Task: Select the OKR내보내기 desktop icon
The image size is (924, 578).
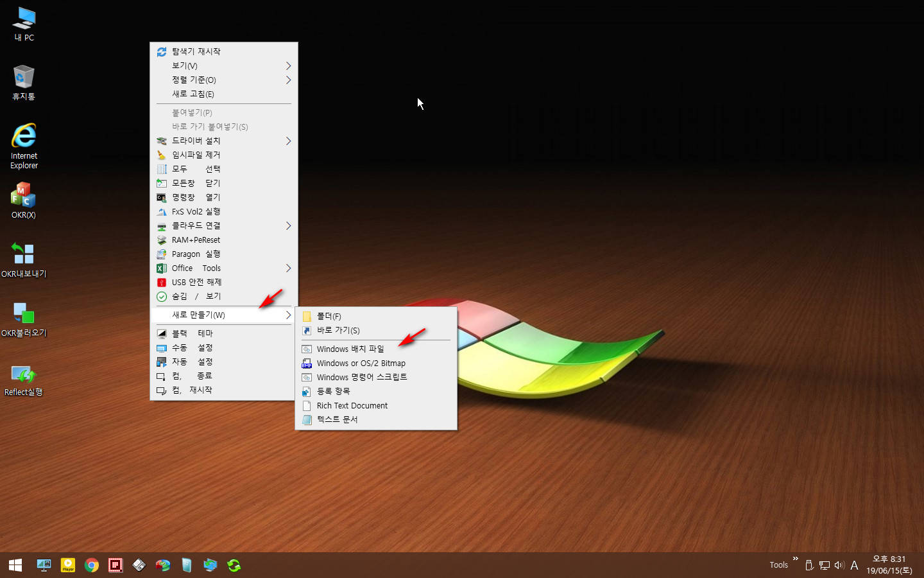Action: pos(24,259)
